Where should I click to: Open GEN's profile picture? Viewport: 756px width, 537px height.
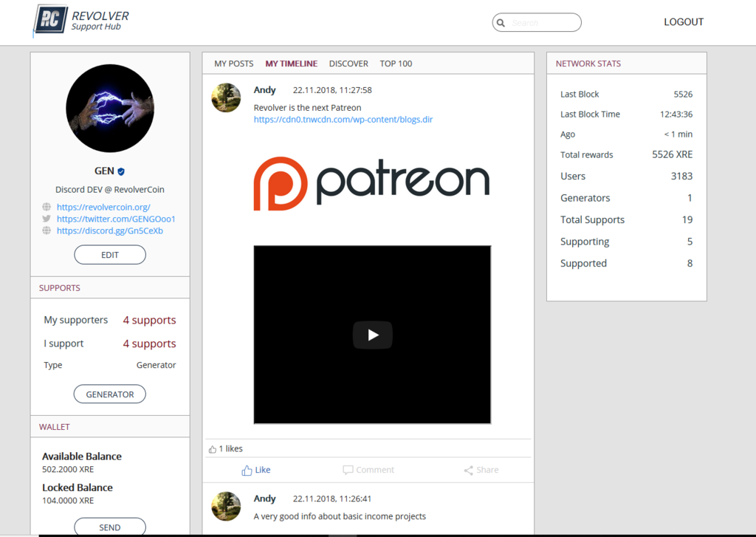coord(110,109)
